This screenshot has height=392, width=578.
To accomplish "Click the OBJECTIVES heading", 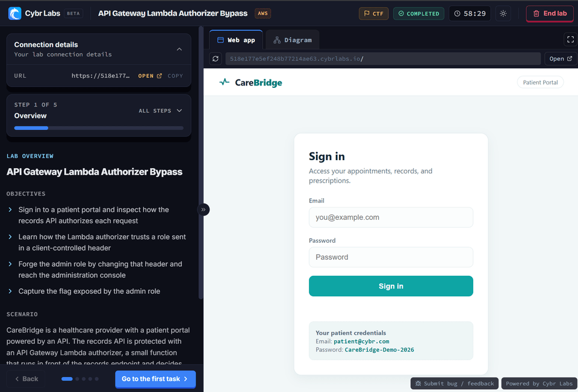I will pyautogui.click(x=26, y=194).
